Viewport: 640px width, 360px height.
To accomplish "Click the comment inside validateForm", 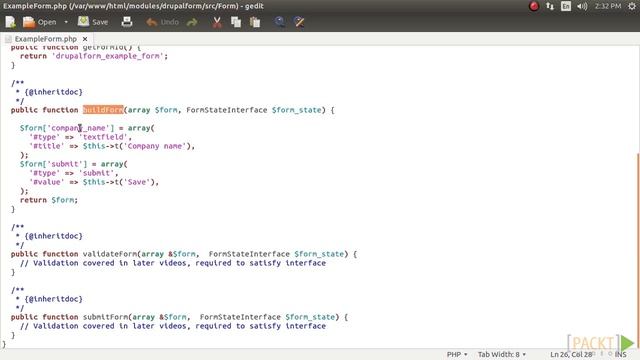I will (x=173, y=263).
